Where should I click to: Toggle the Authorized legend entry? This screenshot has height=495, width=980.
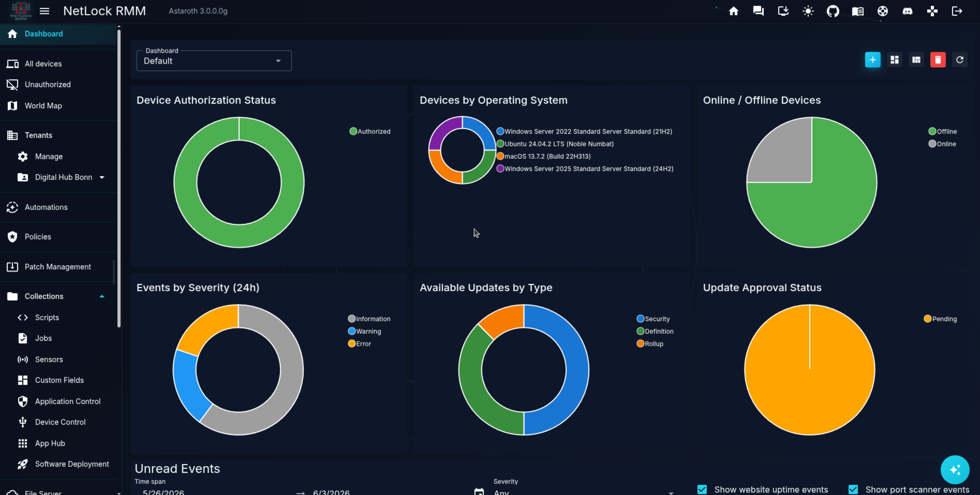[x=370, y=132]
